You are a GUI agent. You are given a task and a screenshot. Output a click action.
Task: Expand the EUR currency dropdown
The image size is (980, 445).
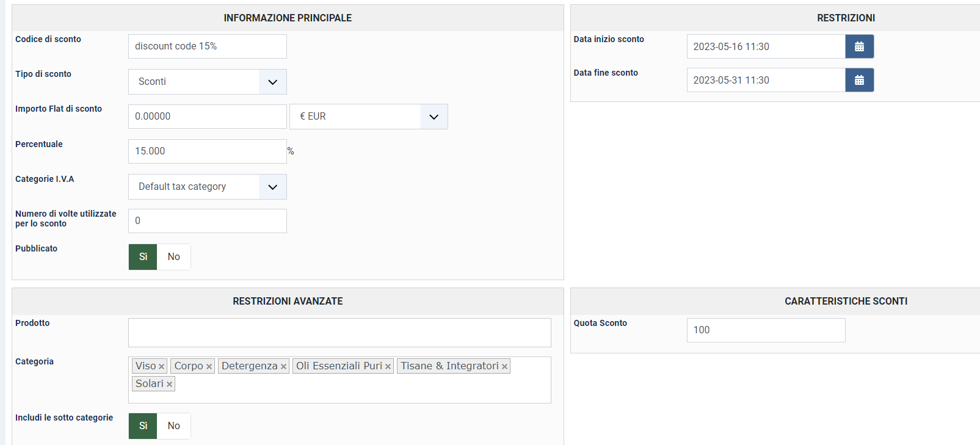click(x=368, y=117)
